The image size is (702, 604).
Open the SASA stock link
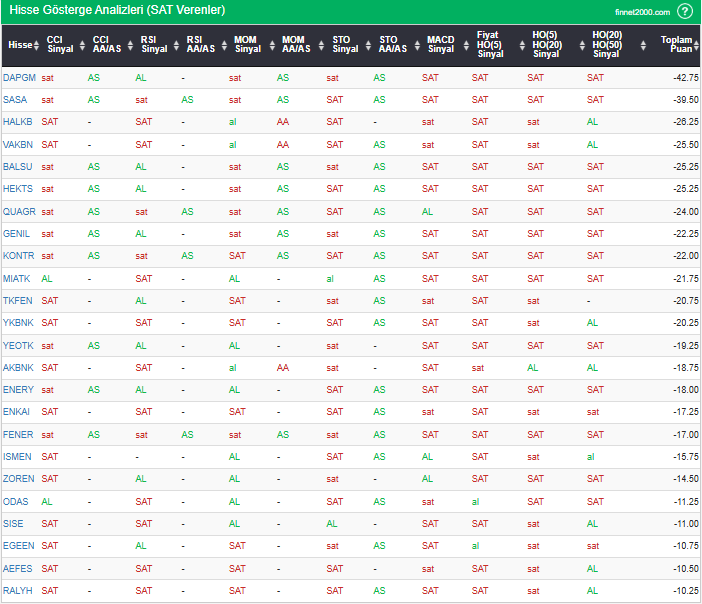click(x=15, y=99)
